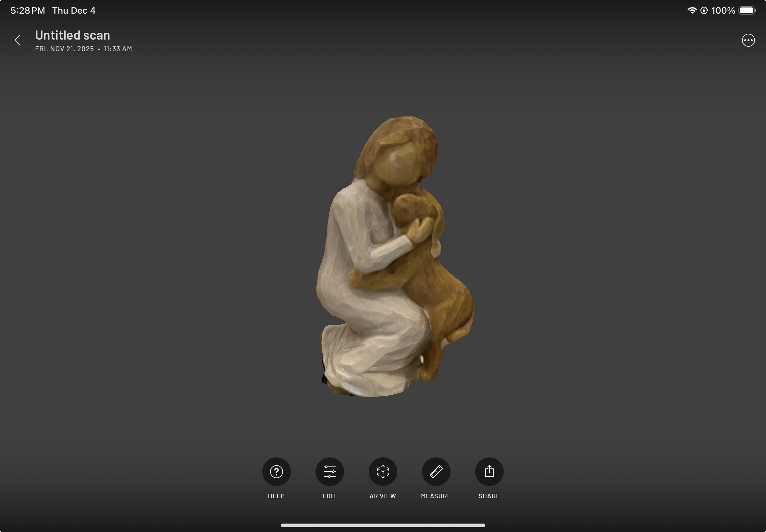Open the Share options
The image size is (766, 532).
pyautogui.click(x=489, y=471)
